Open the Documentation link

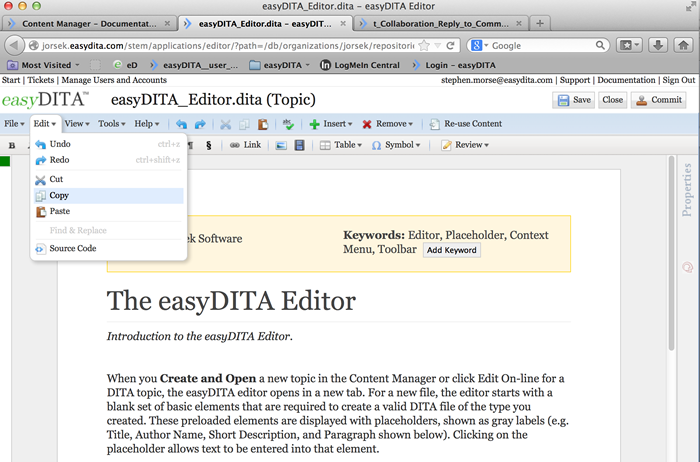tap(626, 80)
